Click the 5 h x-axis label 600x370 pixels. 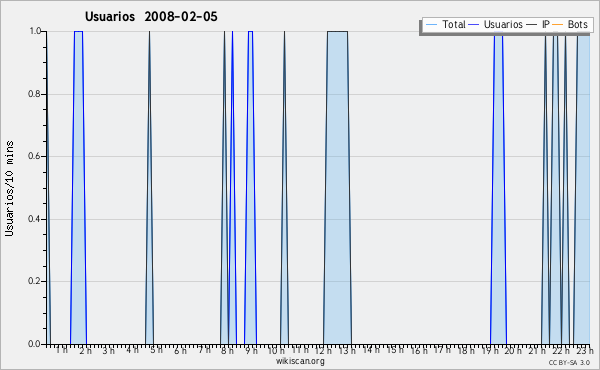tap(156, 350)
